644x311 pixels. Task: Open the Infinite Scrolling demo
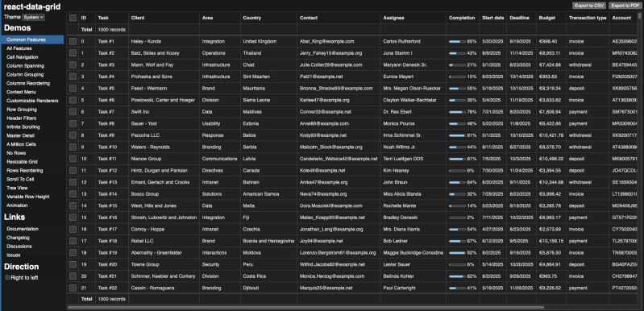[x=33, y=126]
